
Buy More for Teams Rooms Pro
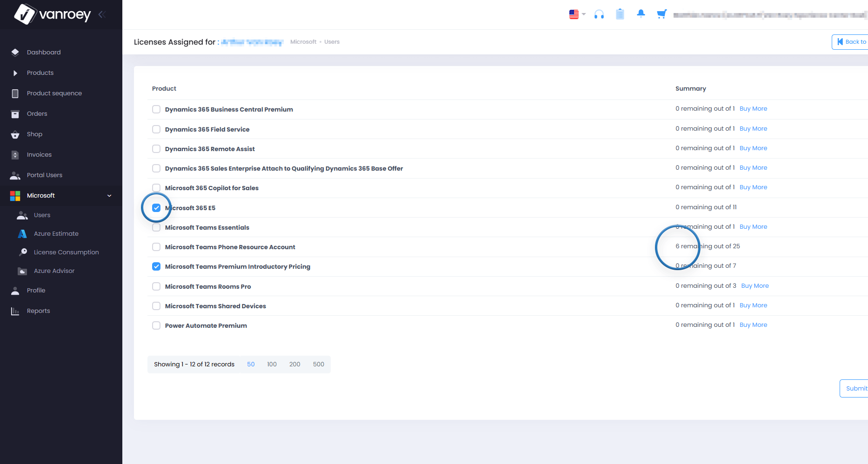tap(754, 286)
